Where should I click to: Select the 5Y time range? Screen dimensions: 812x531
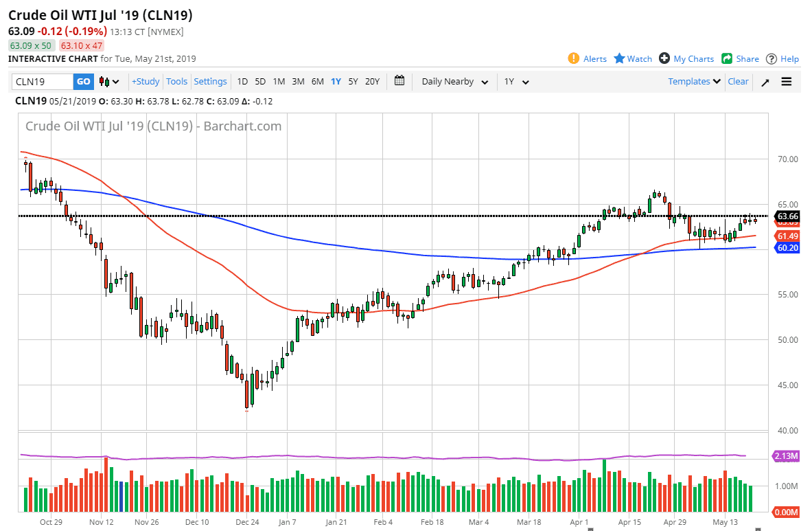click(x=353, y=81)
